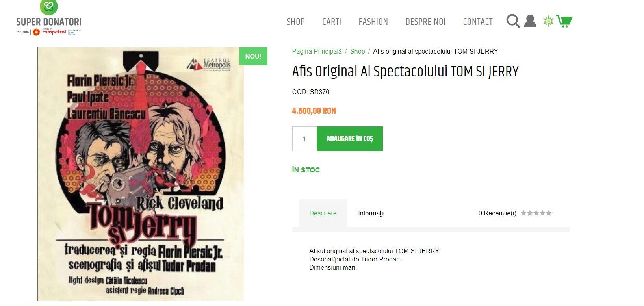
Task: Click the green NOU! badge
Action: click(x=253, y=56)
